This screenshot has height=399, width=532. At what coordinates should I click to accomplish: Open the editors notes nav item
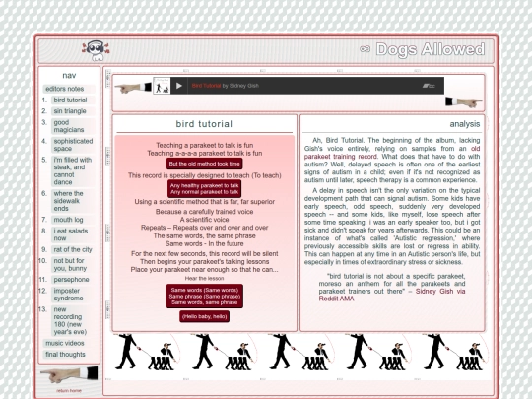[69, 89]
